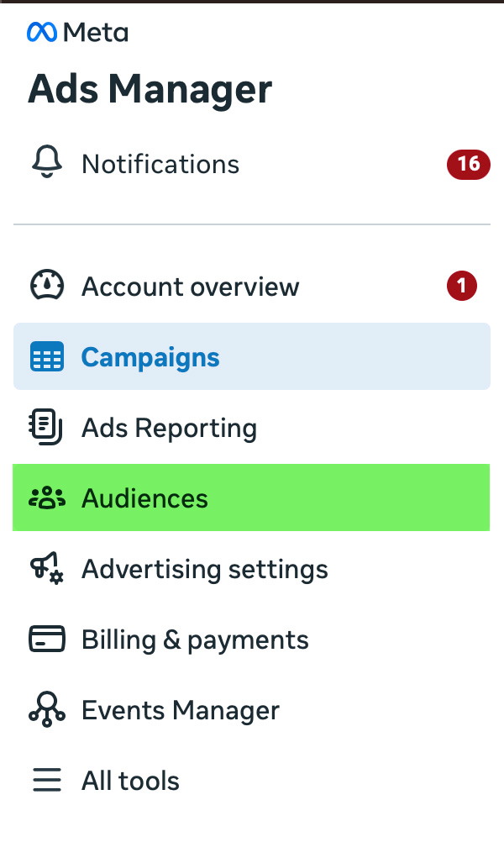Image resolution: width=504 pixels, height=858 pixels.
Task: Click the Events Manager node icon
Action: tap(47, 709)
